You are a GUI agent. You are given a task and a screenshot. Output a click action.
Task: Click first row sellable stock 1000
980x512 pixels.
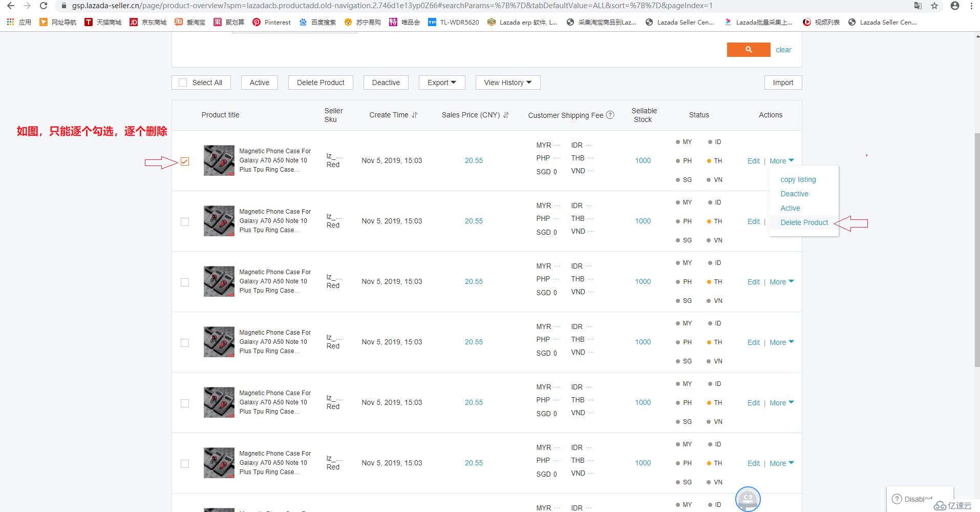point(643,160)
